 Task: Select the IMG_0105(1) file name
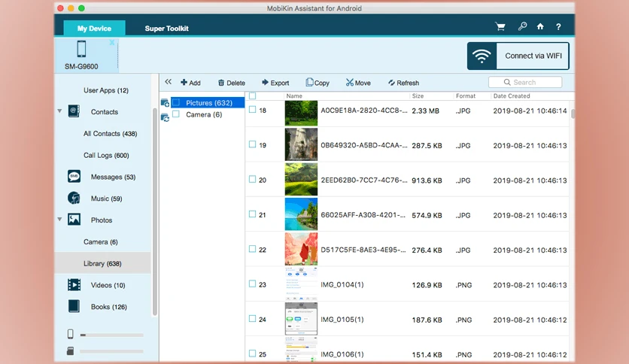[x=342, y=320]
